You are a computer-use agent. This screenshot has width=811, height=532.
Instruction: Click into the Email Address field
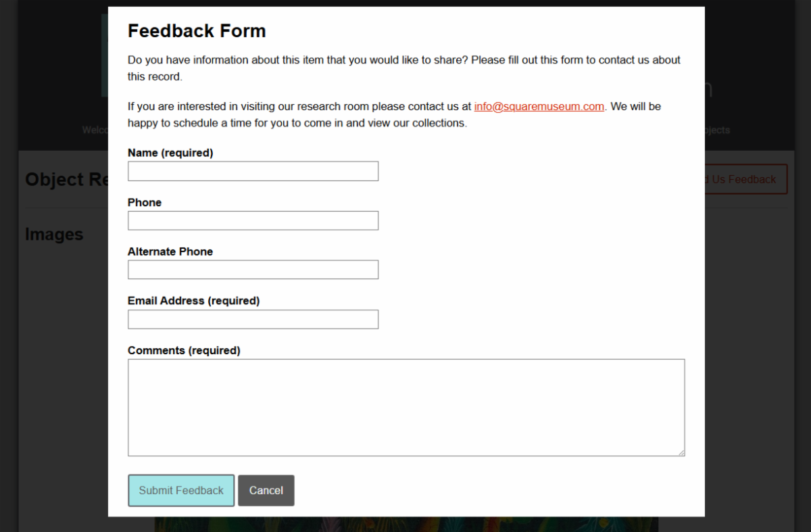(253, 319)
